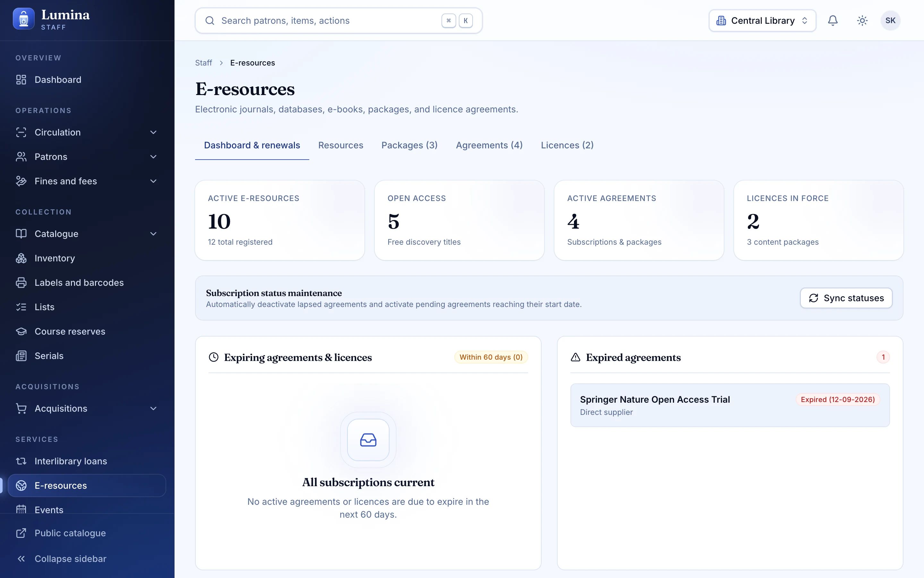
Task: Click the Expired agreements count badge
Action: tap(883, 357)
